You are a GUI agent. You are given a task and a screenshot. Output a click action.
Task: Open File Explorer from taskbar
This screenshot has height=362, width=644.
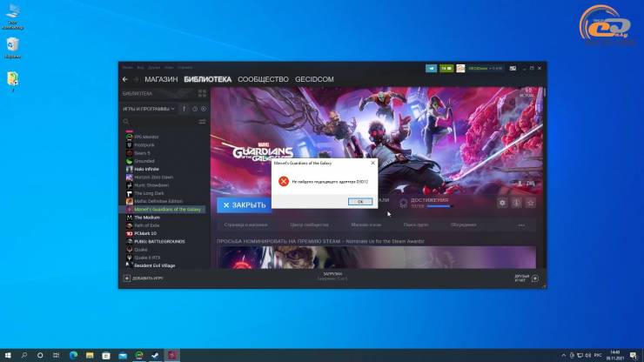[90, 355]
